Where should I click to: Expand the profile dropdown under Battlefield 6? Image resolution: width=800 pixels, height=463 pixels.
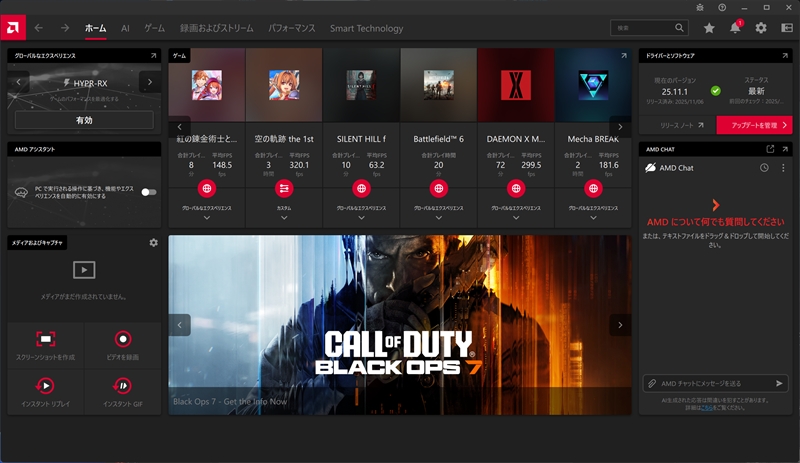click(x=439, y=216)
